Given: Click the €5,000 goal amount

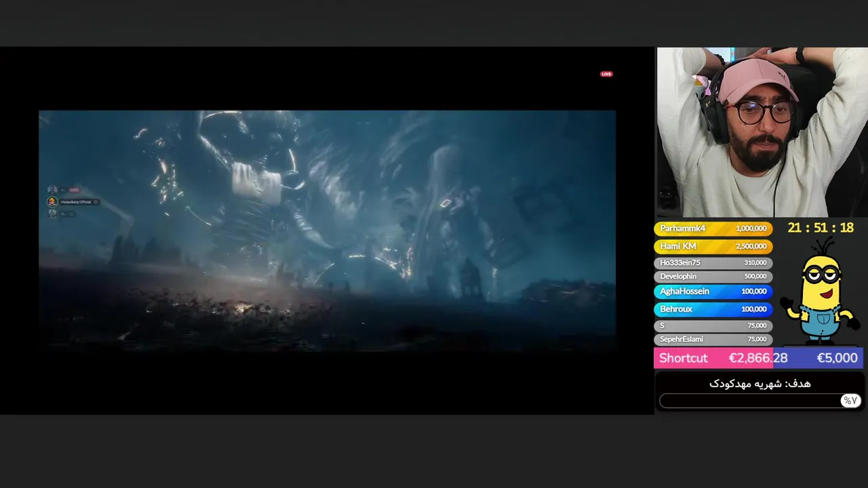Looking at the screenshot, I should click(837, 358).
